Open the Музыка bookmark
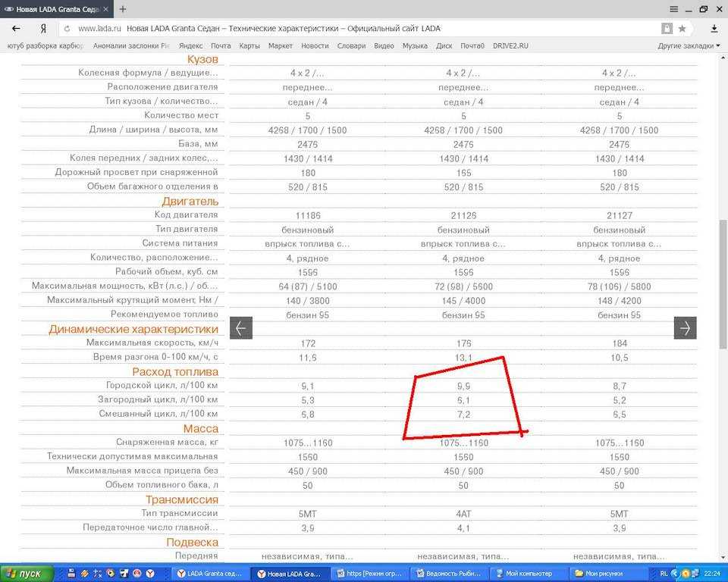The image size is (728, 582). (415, 46)
